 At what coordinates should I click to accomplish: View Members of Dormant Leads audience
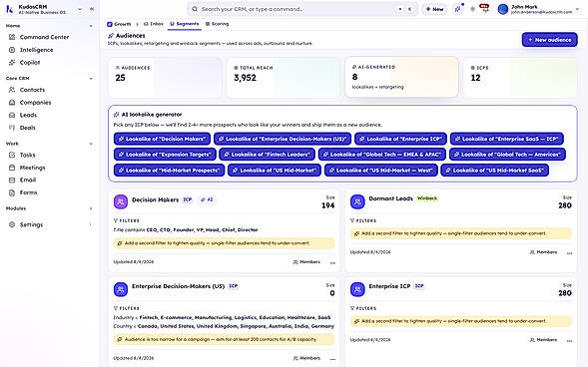(543, 252)
